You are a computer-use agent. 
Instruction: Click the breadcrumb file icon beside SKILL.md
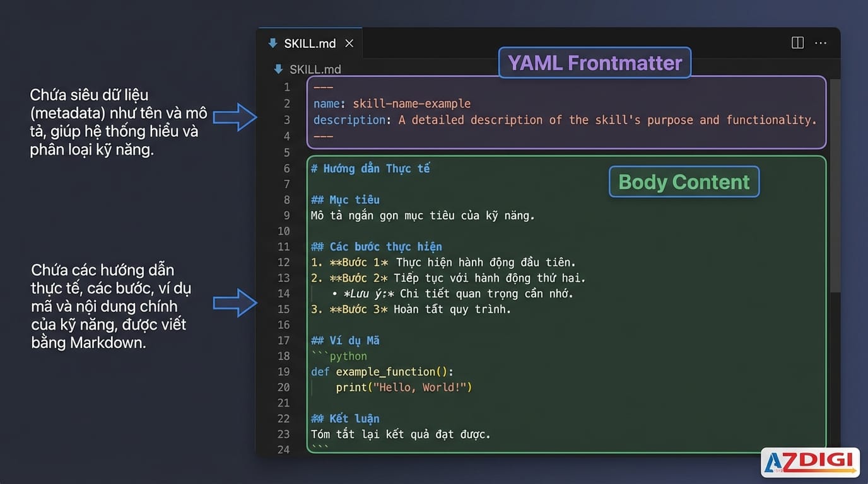pyautogui.click(x=278, y=69)
